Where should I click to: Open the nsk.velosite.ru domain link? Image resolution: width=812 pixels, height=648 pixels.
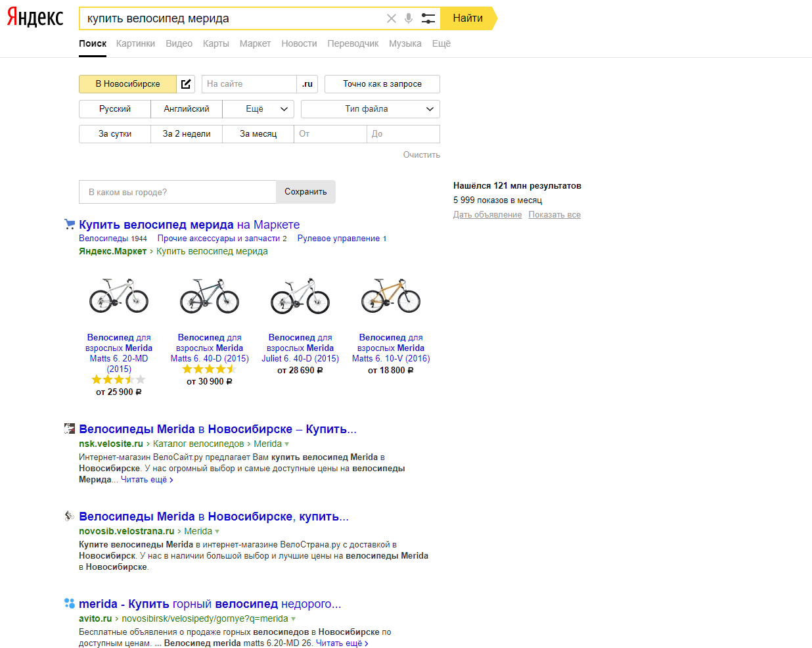pyautogui.click(x=111, y=444)
